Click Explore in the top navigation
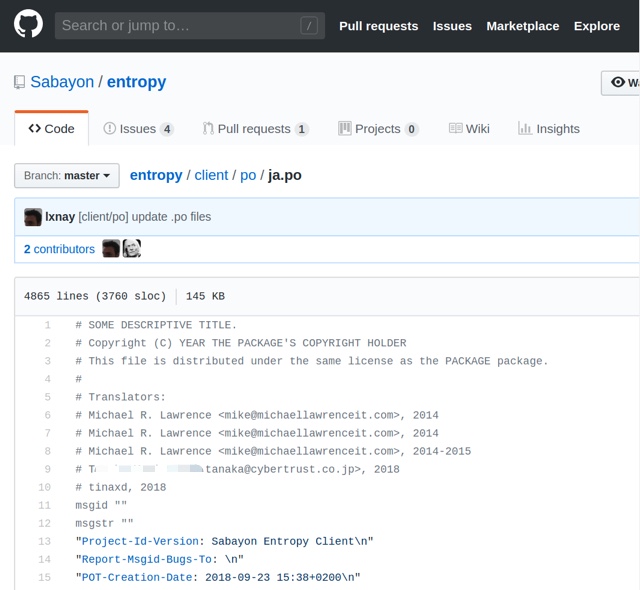 pyautogui.click(x=597, y=26)
